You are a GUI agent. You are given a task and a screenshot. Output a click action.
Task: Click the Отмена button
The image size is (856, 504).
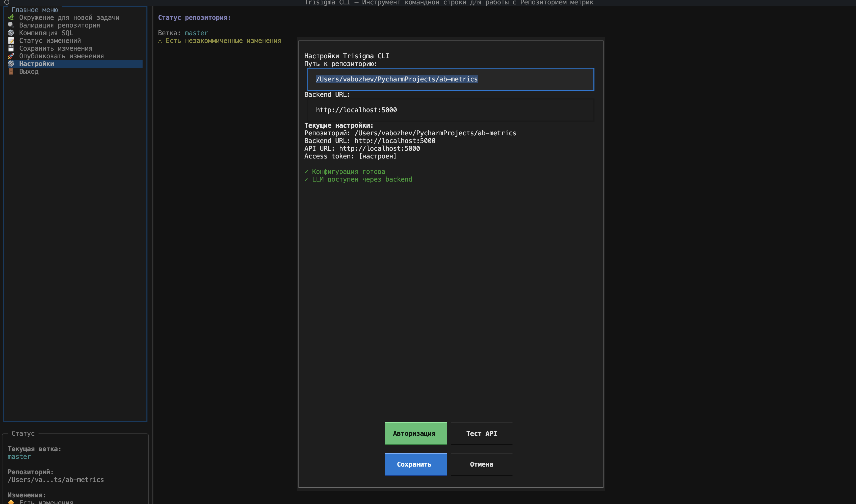point(481,464)
